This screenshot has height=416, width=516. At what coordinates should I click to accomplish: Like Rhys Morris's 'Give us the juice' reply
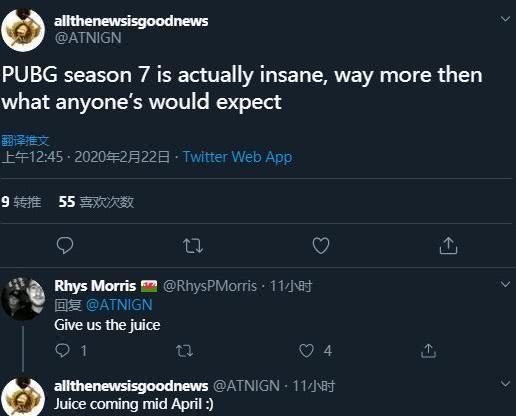click(306, 351)
